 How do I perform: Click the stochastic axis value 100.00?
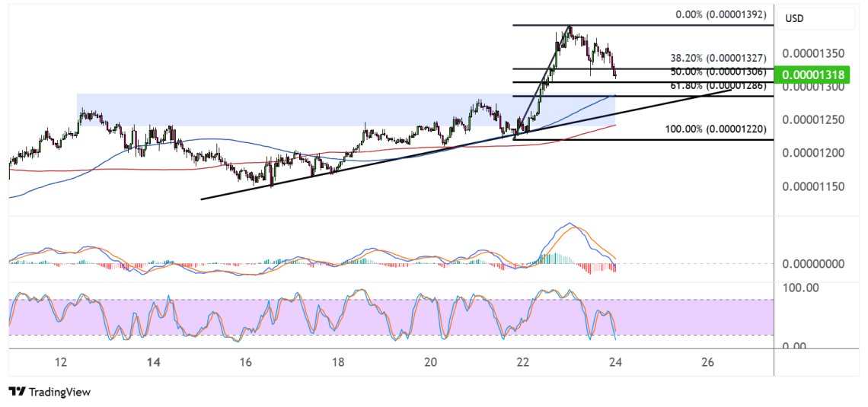[x=799, y=288]
